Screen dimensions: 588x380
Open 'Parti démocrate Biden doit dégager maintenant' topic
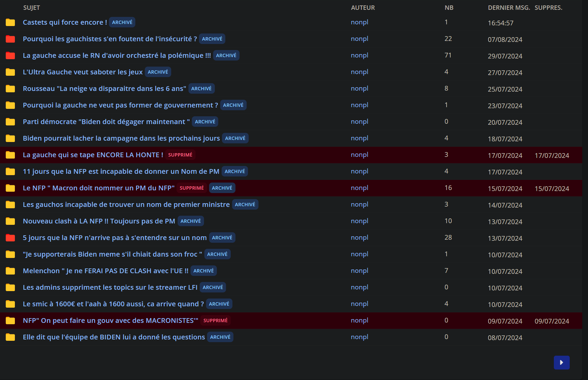click(x=106, y=122)
